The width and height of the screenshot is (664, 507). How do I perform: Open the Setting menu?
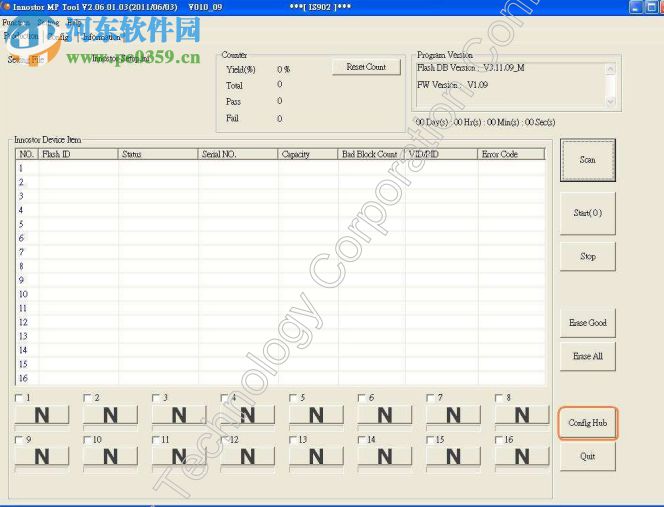(x=48, y=22)
